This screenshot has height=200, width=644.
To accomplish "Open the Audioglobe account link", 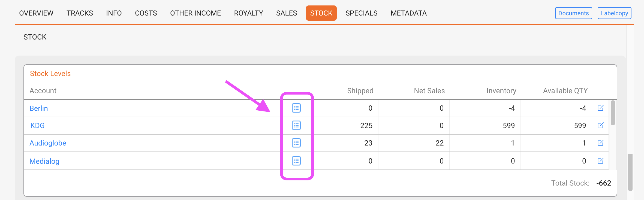I will coord(48,143).
